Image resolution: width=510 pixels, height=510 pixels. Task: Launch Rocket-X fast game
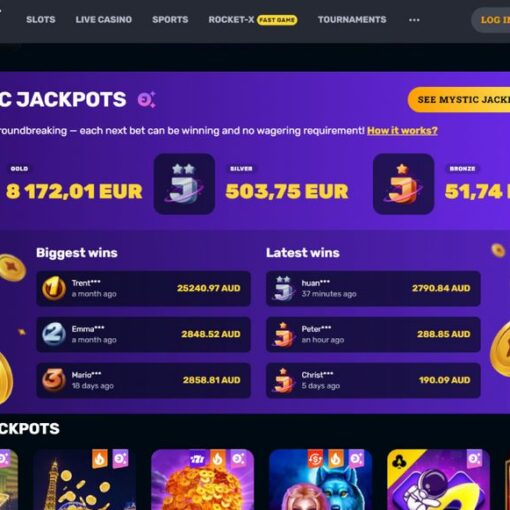coord(253,20)
